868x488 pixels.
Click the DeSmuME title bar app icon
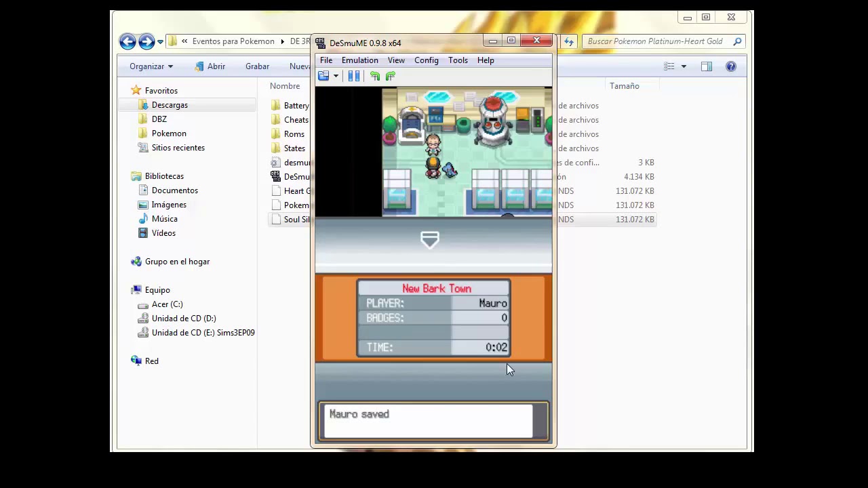pos(321,43)
